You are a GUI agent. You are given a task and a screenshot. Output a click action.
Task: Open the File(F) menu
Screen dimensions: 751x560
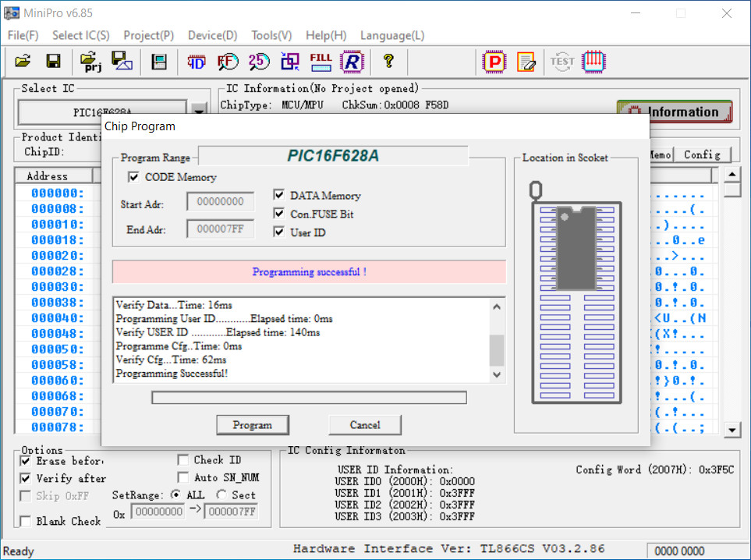[x=23, y=35]
